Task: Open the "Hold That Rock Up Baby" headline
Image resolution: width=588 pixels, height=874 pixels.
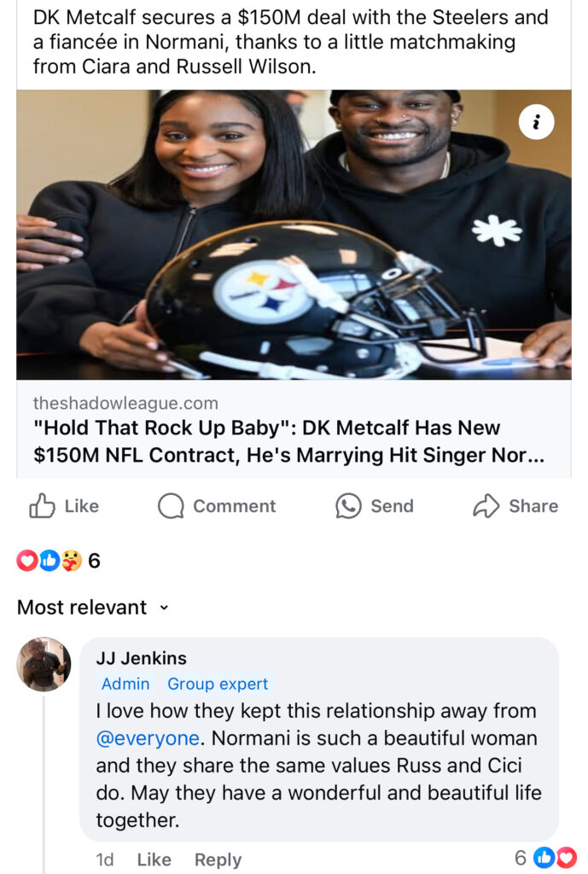Action: tap(288, 441)
